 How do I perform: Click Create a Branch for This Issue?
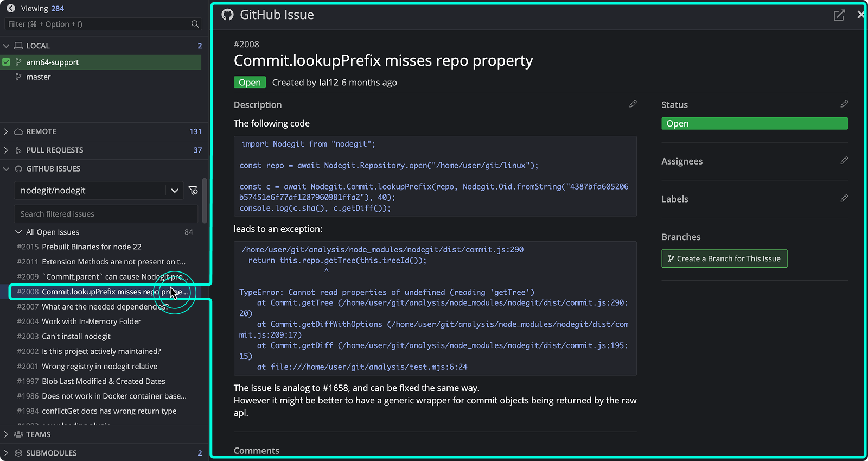724,258
